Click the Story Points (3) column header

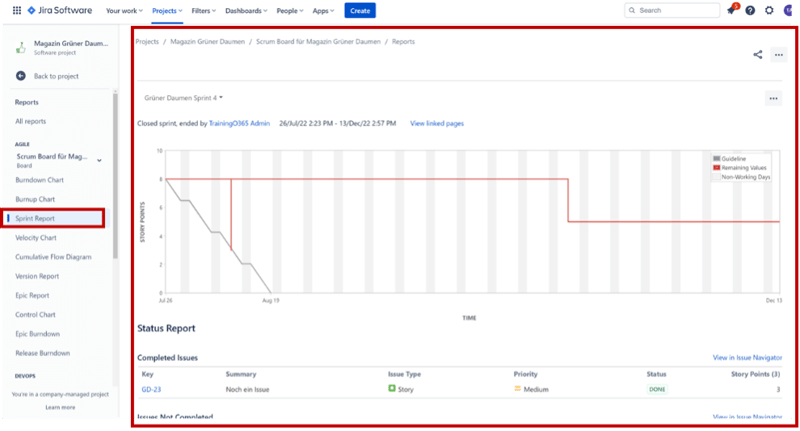(755, 374)
